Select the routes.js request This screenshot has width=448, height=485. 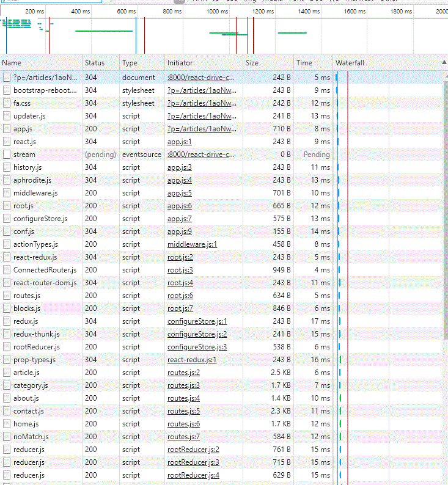click(x=221, y=296)
